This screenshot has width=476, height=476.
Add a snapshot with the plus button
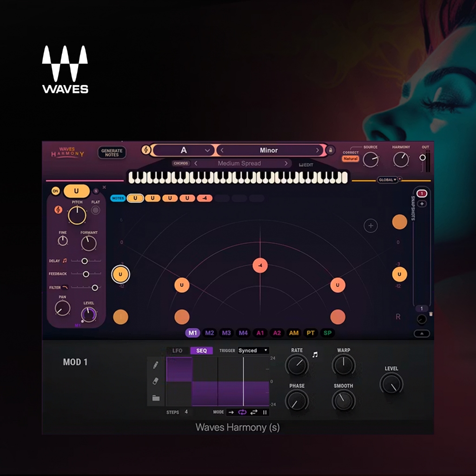pos(422,204)
